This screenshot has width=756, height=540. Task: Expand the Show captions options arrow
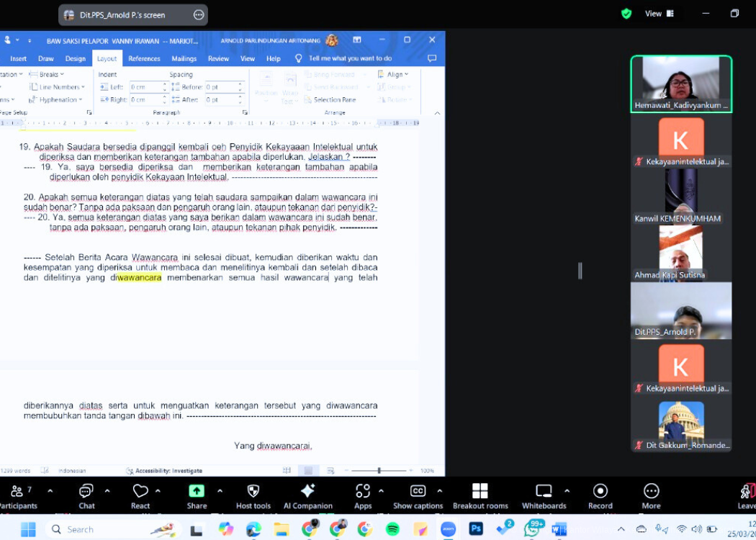[x=439, y=491]
